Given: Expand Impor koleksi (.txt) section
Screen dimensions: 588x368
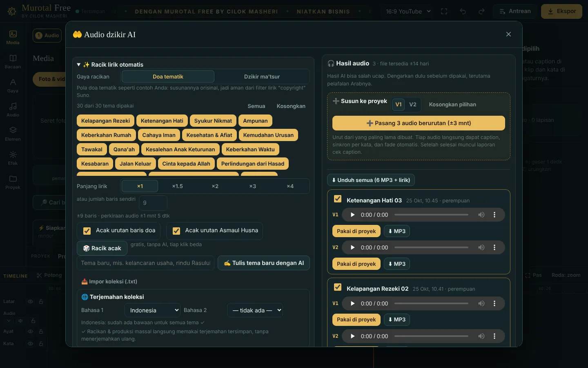Looking at the screenshot, I should [109, 281].
